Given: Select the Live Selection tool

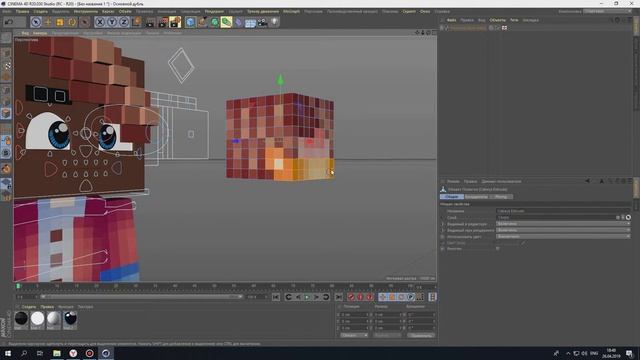Looking at the screenshot, I should pyautogui.click(x=36, y=22).
